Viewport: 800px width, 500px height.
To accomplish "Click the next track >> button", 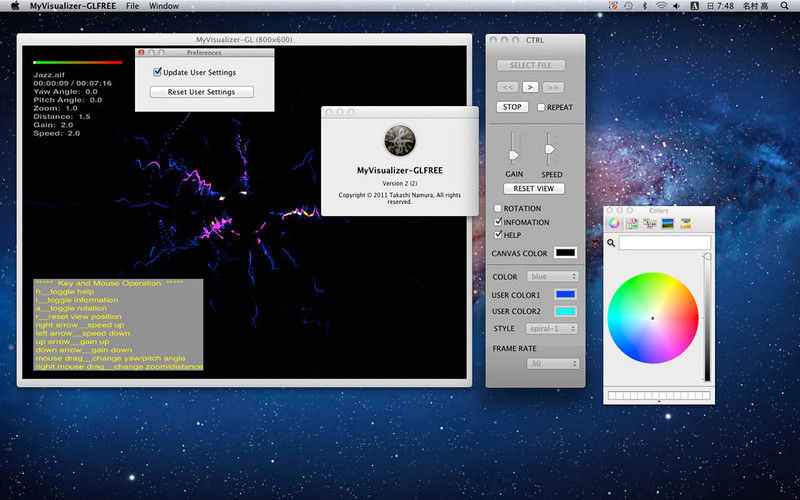I will (553, 87).
